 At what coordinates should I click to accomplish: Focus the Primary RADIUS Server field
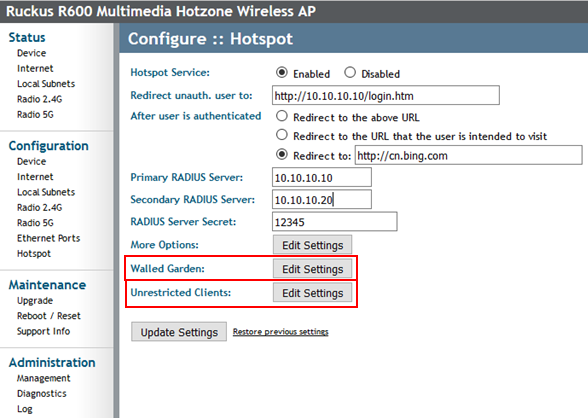point(322,177)
